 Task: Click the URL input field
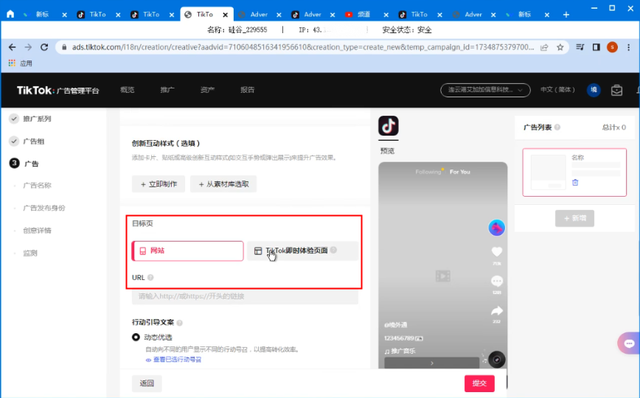click(245, 296)
